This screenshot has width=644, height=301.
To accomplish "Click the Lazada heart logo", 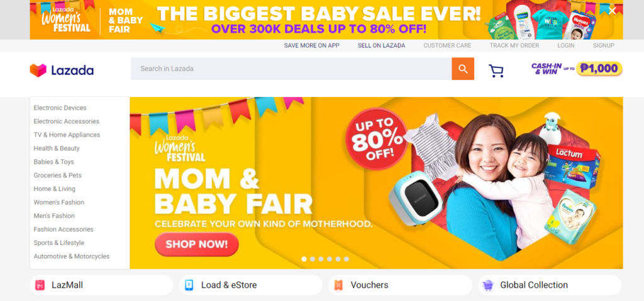I will pyautogui.click(x=38, y=71).
